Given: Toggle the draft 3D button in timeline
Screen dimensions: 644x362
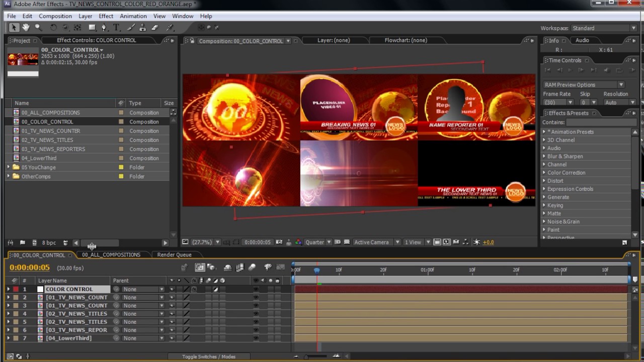Looking at the screenshot, I should [211, 267].
